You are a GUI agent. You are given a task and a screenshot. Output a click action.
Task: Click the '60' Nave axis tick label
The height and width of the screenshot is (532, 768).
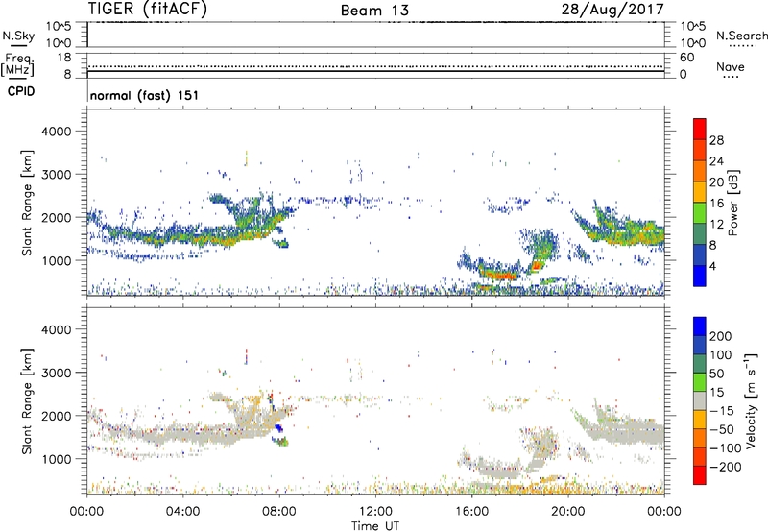point(686,58)
